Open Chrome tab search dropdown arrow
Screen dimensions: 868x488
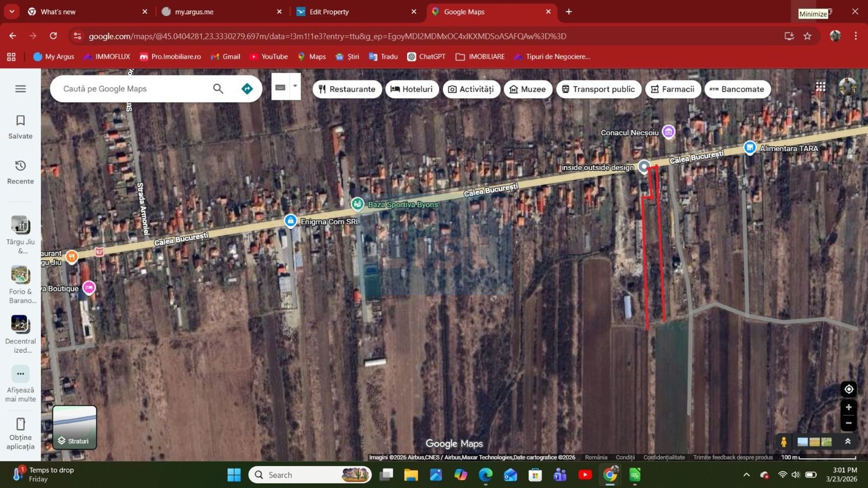pyautogui.click(x=12, y=11)
